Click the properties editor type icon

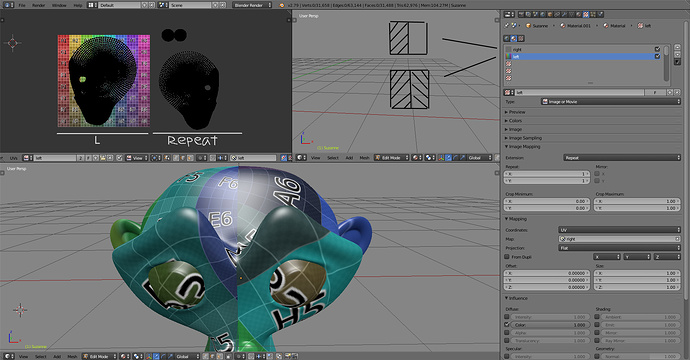tap(509, 14)
